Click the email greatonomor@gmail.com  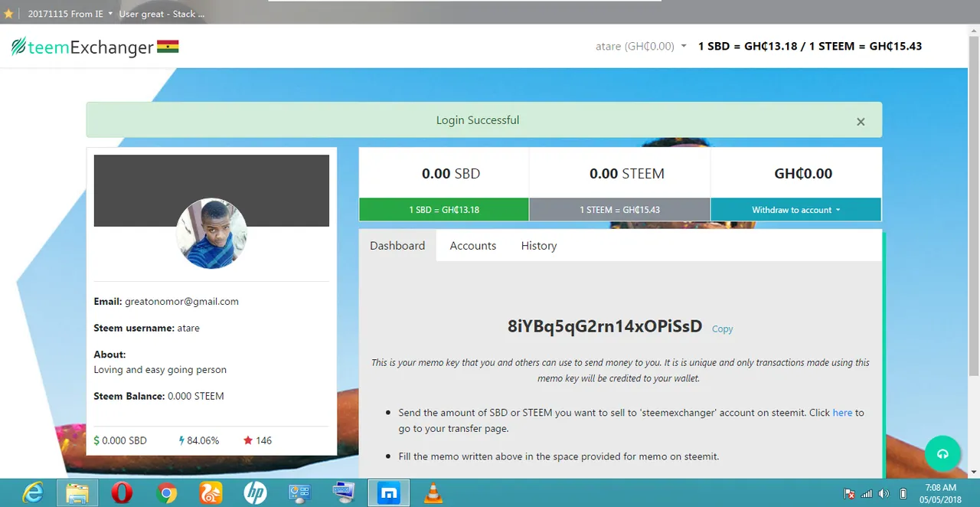point(182,302)
